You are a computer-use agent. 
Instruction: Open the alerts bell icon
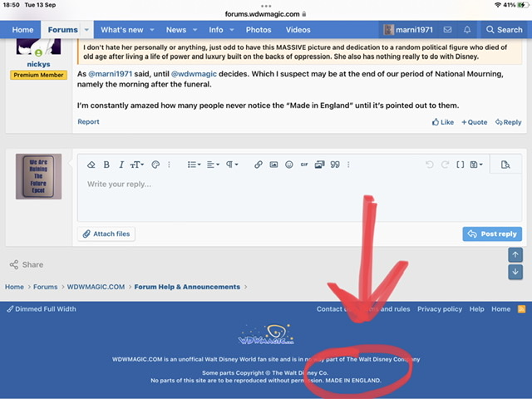tap(467, 30)
